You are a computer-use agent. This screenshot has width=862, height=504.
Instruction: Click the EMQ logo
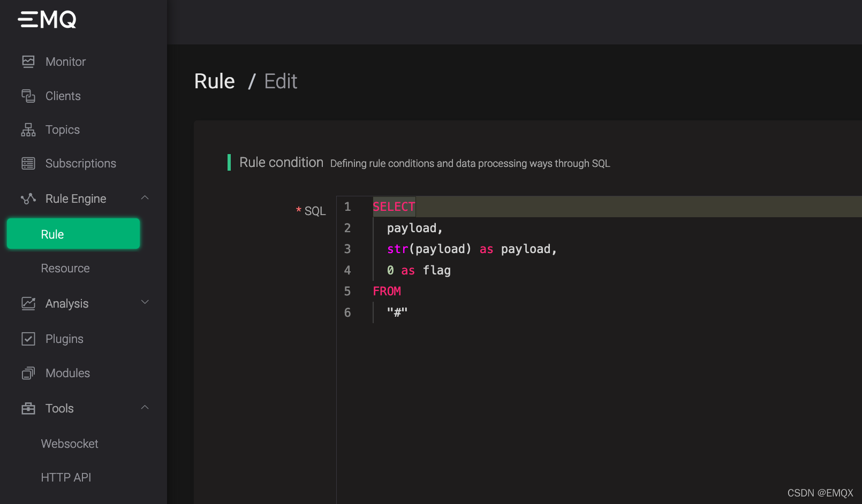coord(47,19)
